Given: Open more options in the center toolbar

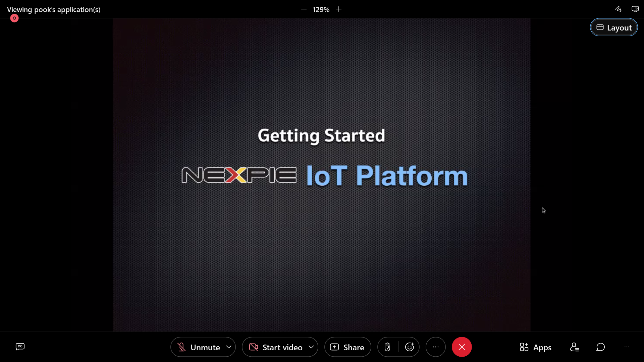Looking at the screenshot, I should pos(436,347).
